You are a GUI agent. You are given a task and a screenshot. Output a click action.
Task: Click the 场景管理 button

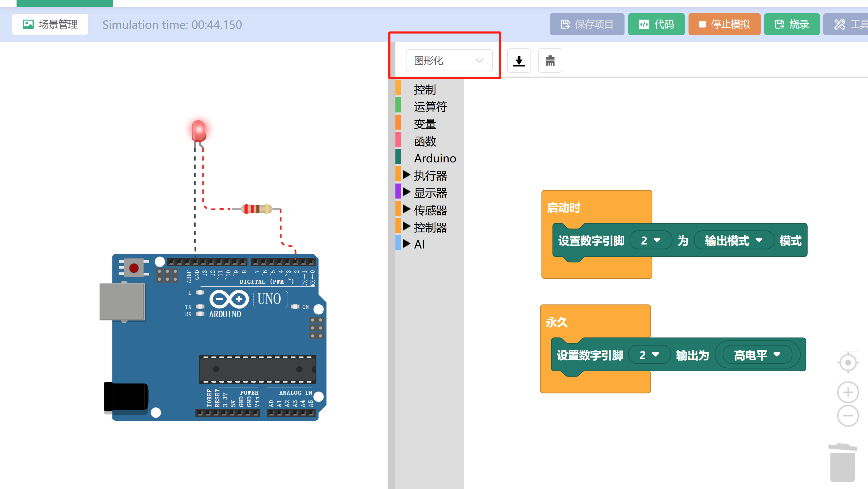(x=50, y=24)
